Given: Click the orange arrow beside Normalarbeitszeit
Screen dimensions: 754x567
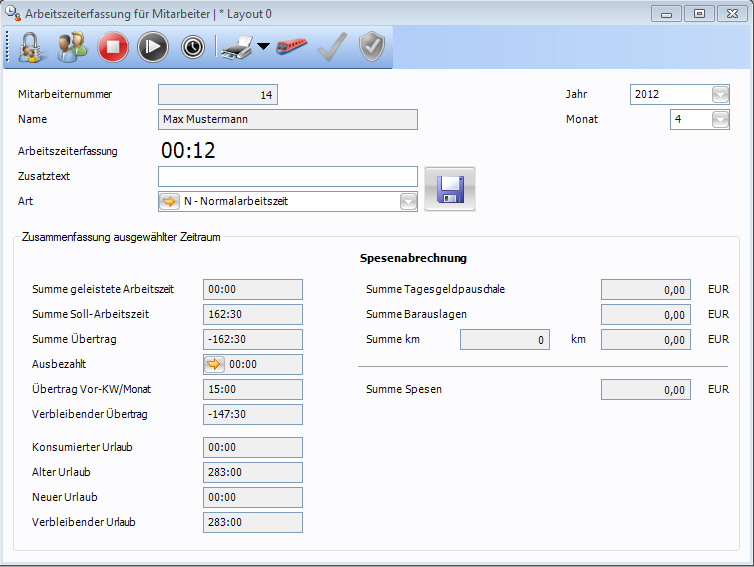Looking at the screenshot, I should pyautogui.click(x=171, y=201).
